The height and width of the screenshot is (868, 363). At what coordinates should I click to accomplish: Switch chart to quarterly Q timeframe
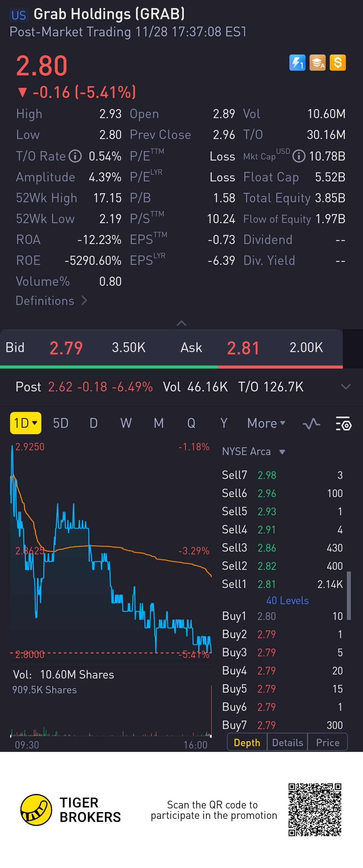(x=191, y=423)
